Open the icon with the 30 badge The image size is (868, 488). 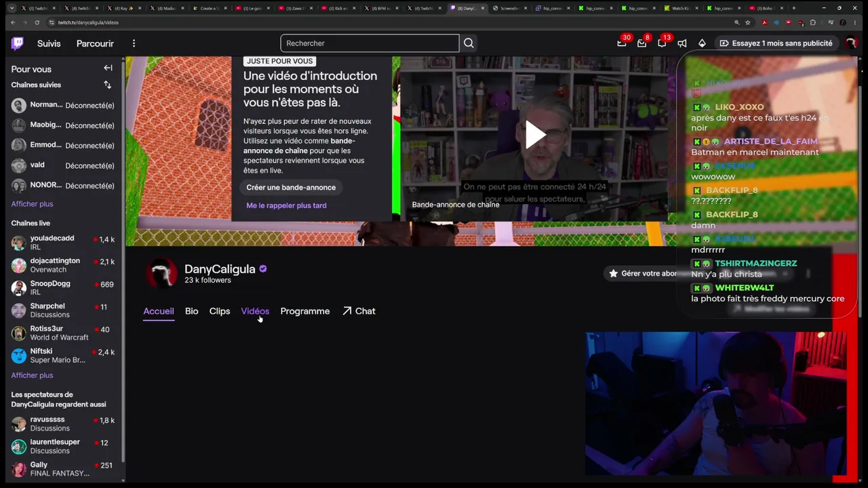622,43
